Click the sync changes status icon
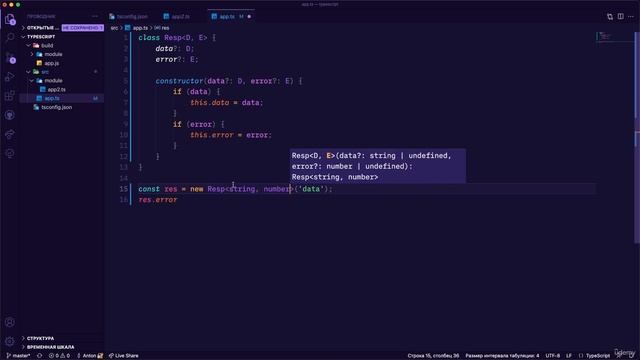Image resolution: width=640 pixels, height=360 pixels. point(40,356)
